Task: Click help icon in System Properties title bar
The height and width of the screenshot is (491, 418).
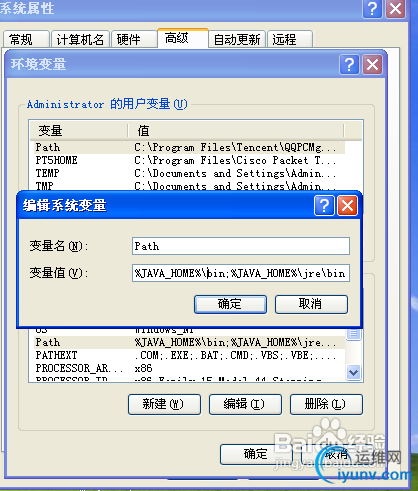Action: click(372, 9)
